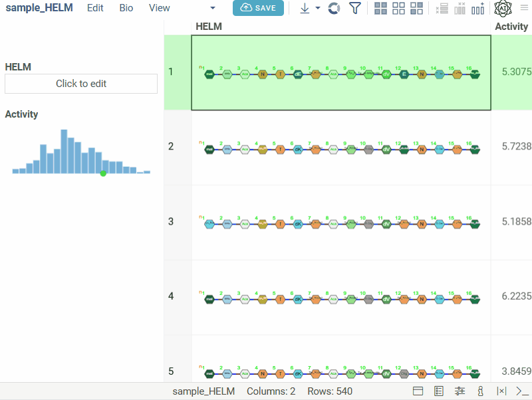
Task: Click the download icon in toolbar
Action: 305,9
